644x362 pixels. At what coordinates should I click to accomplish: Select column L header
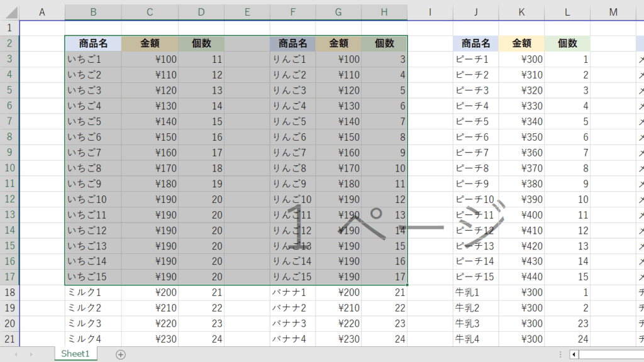coord(567,13)
